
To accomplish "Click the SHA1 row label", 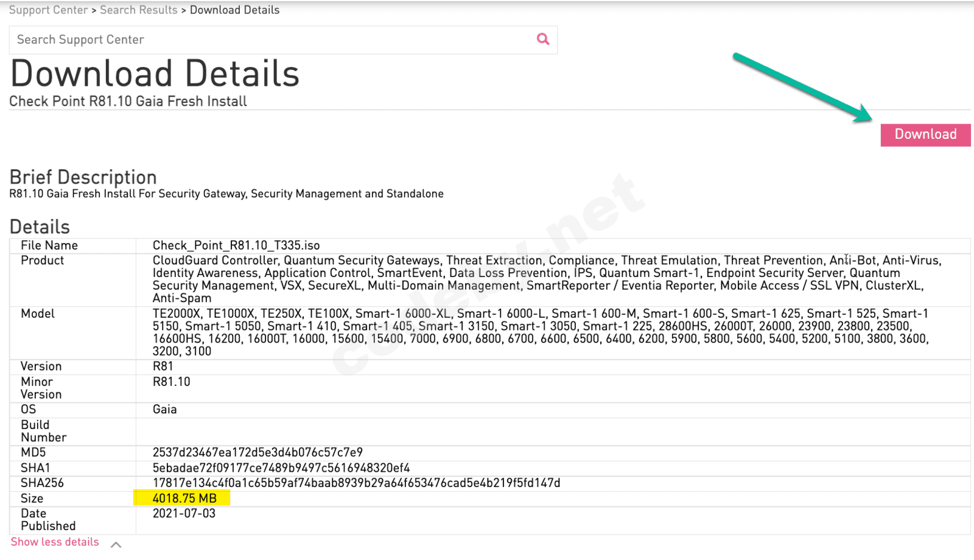I will coord(35,467).
